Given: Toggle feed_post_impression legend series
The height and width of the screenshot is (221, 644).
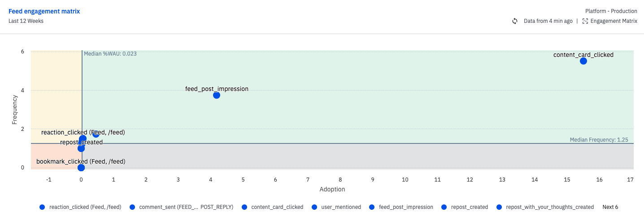Looking at the screenshot, I should coord(401,207).
